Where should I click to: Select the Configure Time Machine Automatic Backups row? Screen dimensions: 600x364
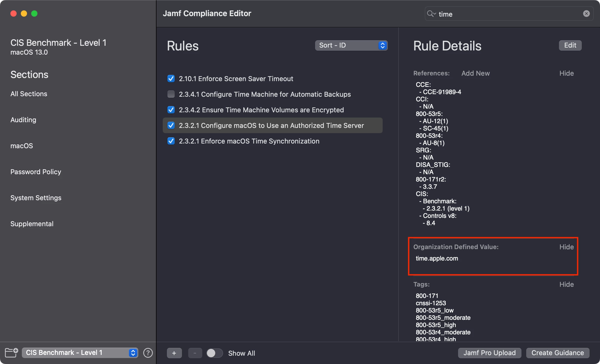tap(272, 94)
